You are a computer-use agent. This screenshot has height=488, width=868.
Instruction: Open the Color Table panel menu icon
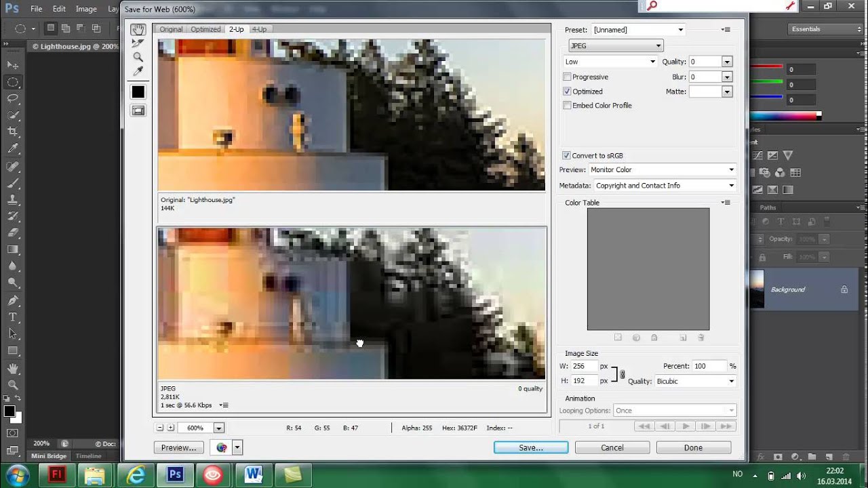pyautogui.click(x=726, y=203)
